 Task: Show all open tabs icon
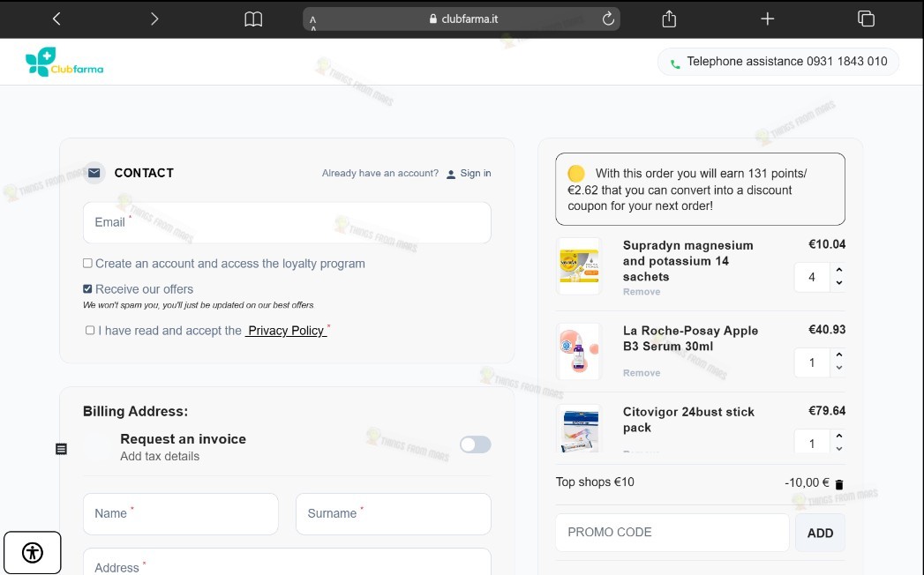pos(866,19)
